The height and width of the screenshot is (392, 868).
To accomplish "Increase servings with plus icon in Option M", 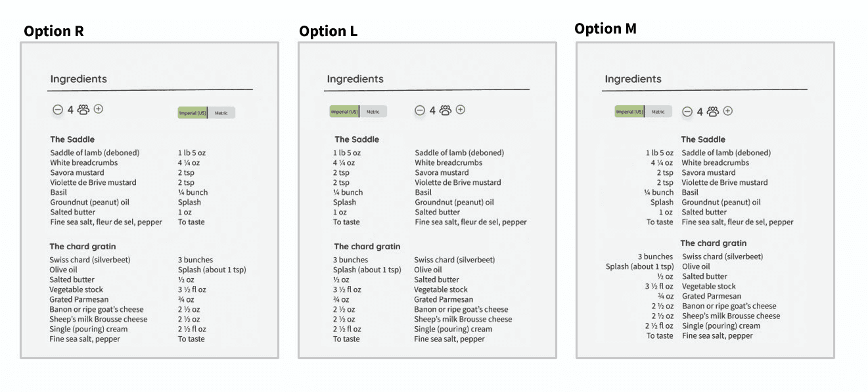I will coord(728,111).
